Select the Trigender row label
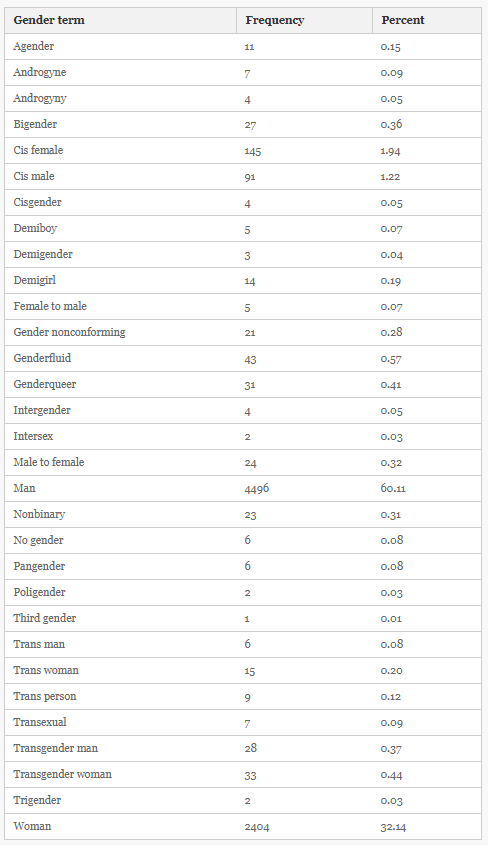The width and height of the screenshot is (488, 846). [x=37, y=800]
